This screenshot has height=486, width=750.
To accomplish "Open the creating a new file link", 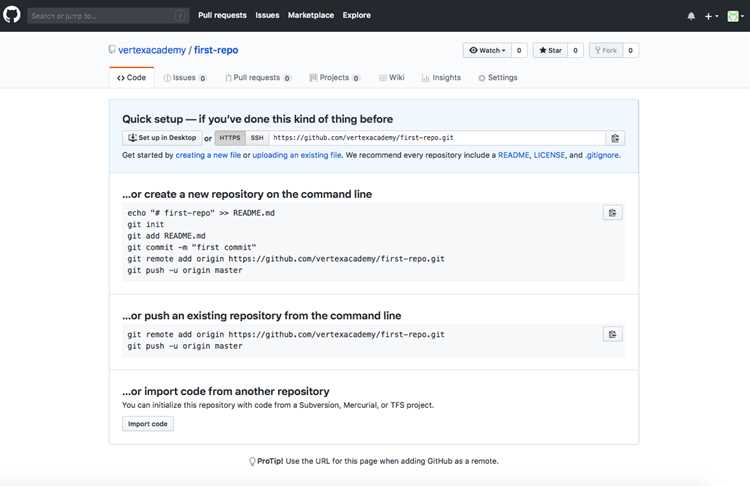I will coord(208,155).
